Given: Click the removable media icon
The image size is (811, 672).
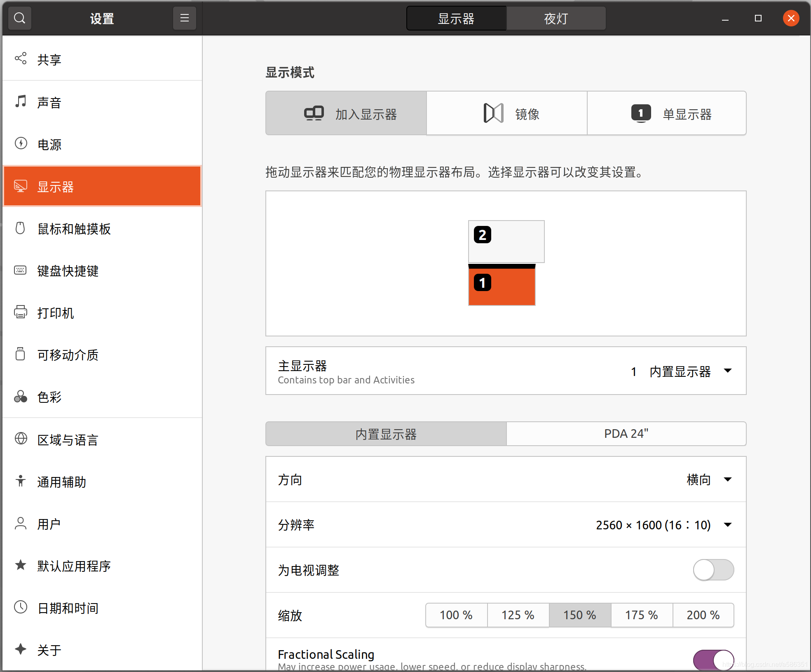Looking at the screenshot, I should (20, 354).
